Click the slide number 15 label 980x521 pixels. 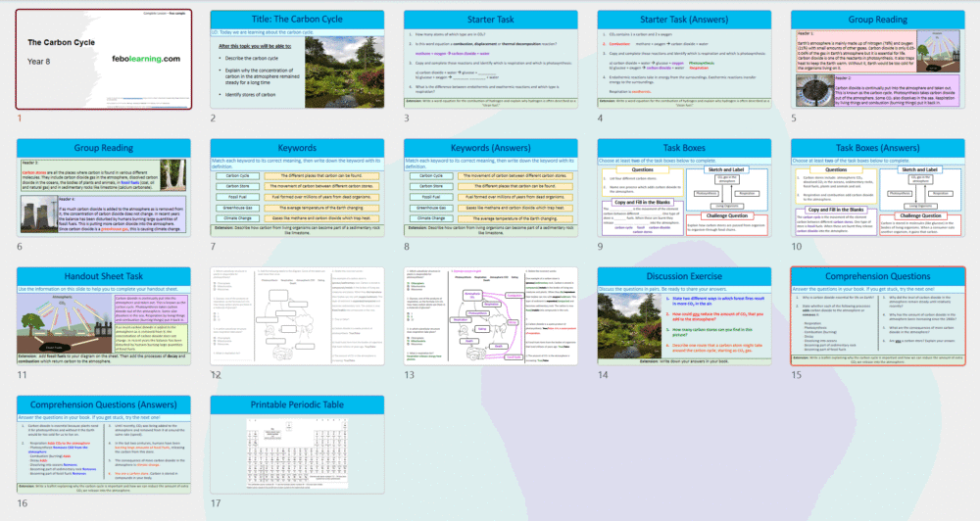tap(797, 375)
